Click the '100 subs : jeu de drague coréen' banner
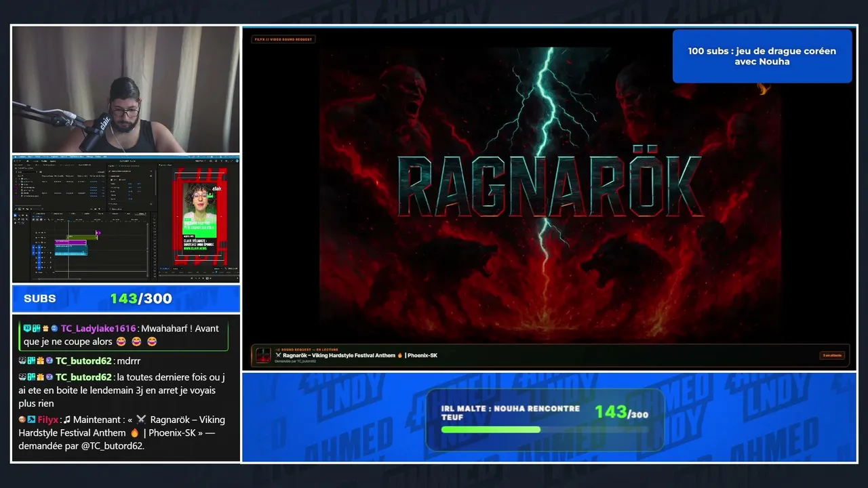This screenshot has height=488, width=868. [x=762, y=56]
